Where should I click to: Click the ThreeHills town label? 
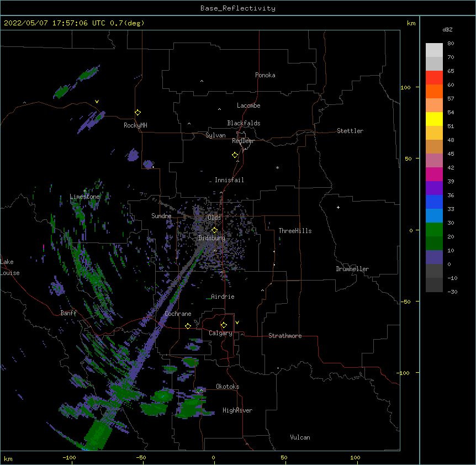pos(295,231)
